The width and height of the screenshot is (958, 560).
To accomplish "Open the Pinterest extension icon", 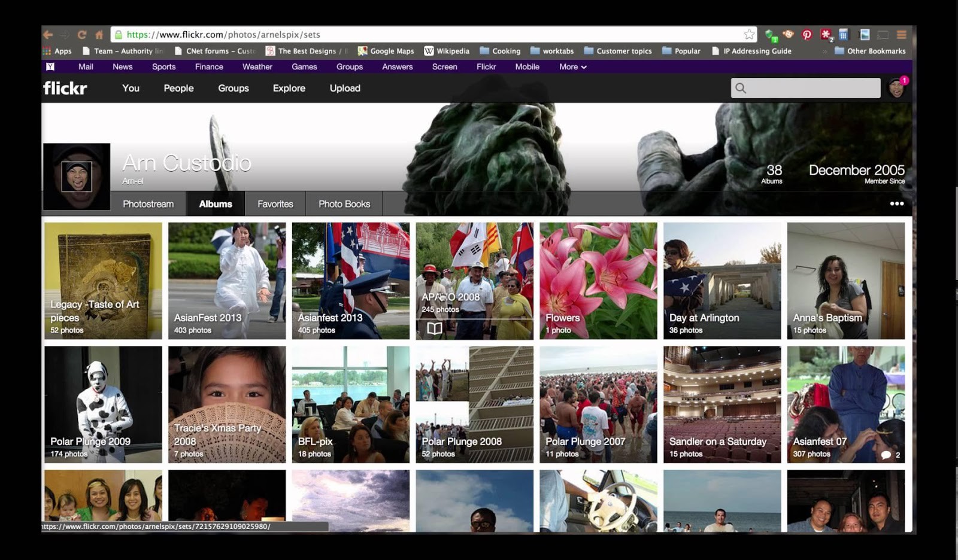I will pyautogui.click(x=807, y=35).
